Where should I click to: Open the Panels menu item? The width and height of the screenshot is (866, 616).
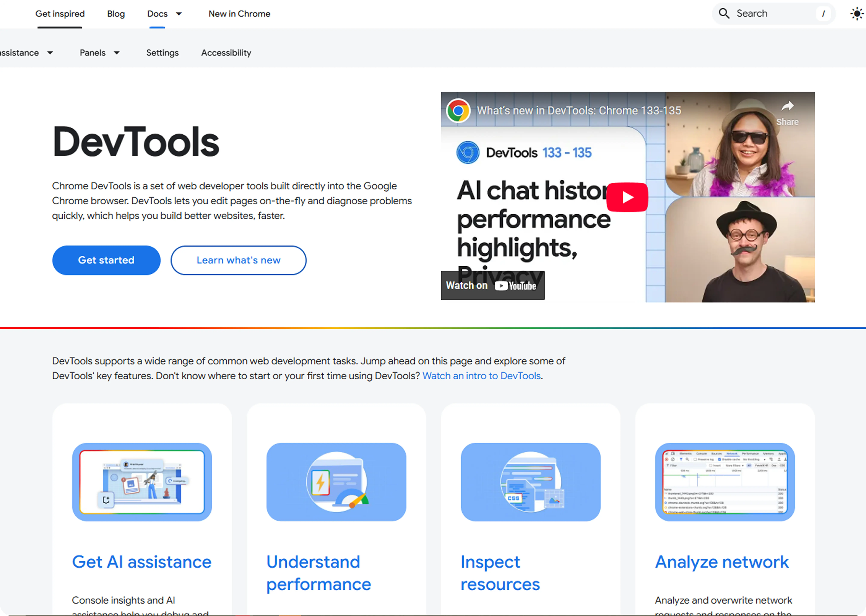(92, 53)
